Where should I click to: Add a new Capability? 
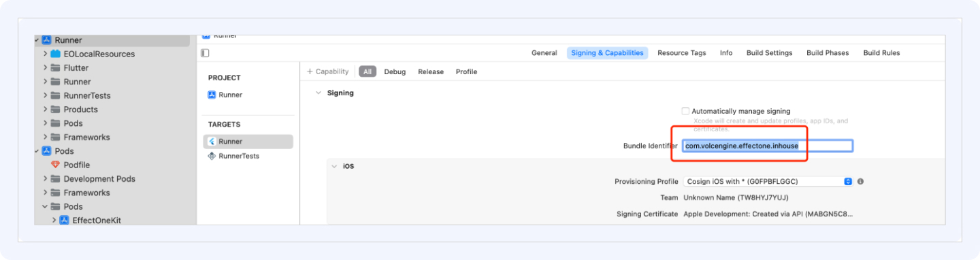pos(327,71)
